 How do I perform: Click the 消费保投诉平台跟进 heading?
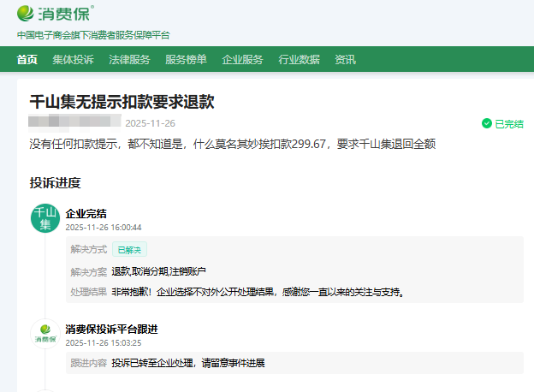(111, 329)
